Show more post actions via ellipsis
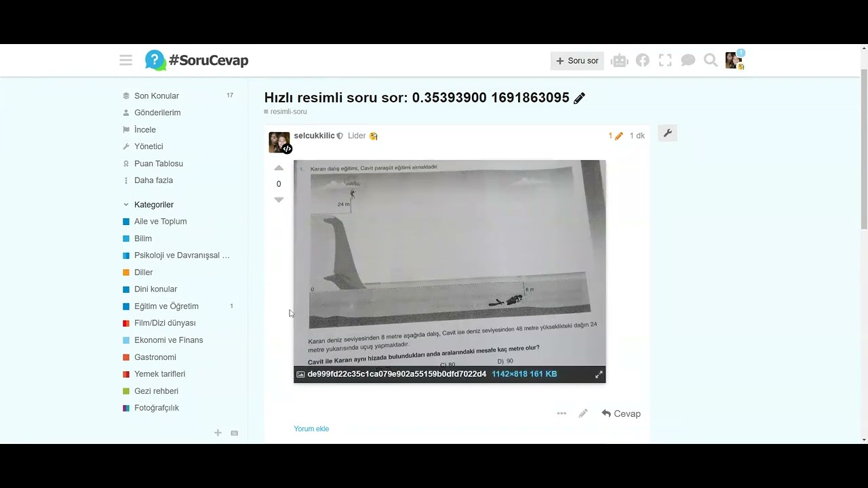868x488 pixels. [561, 413]
